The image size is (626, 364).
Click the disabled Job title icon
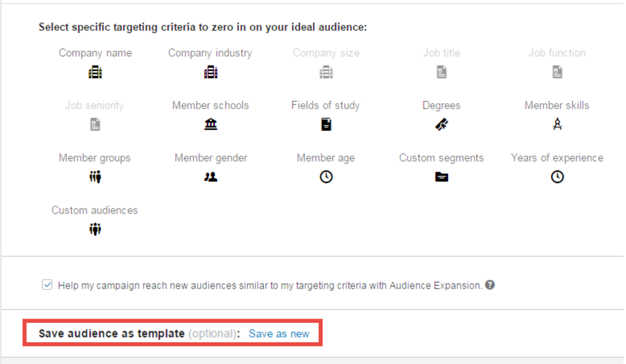coord(442,72)
